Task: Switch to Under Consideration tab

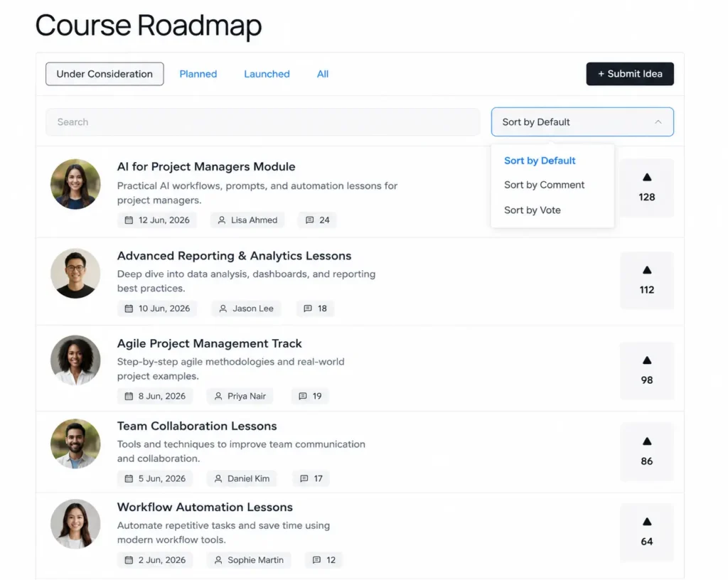Action: tap(105, 74)
